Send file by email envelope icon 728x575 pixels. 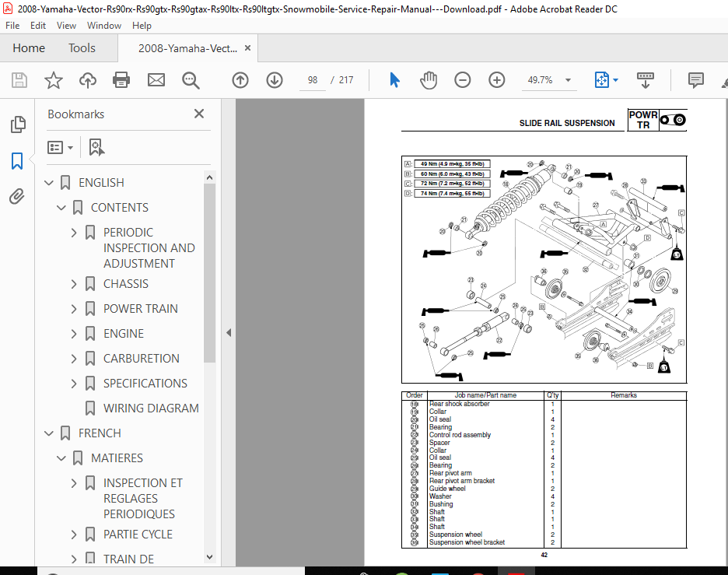coord(156,80)
